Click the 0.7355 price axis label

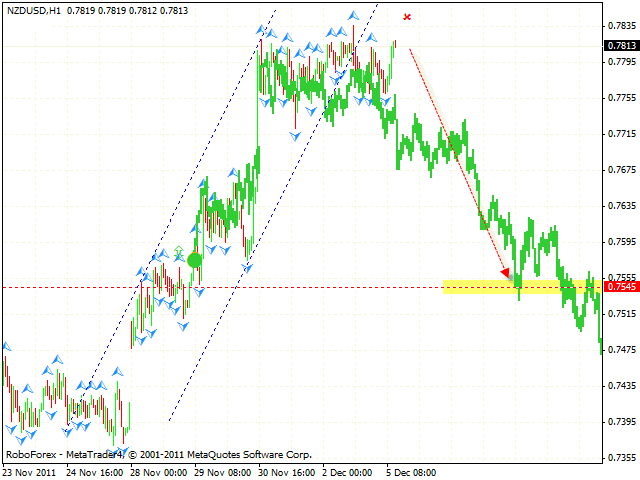click(x=620, y=458)
